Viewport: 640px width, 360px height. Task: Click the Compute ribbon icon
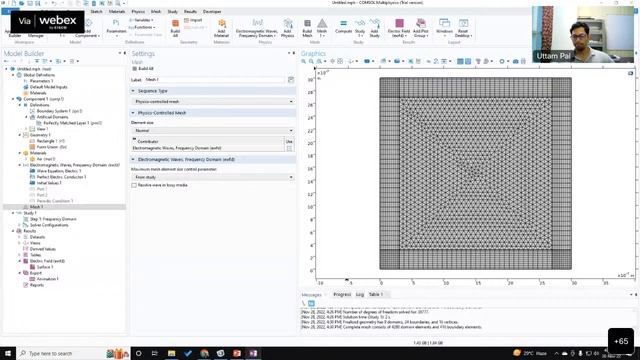343,27
